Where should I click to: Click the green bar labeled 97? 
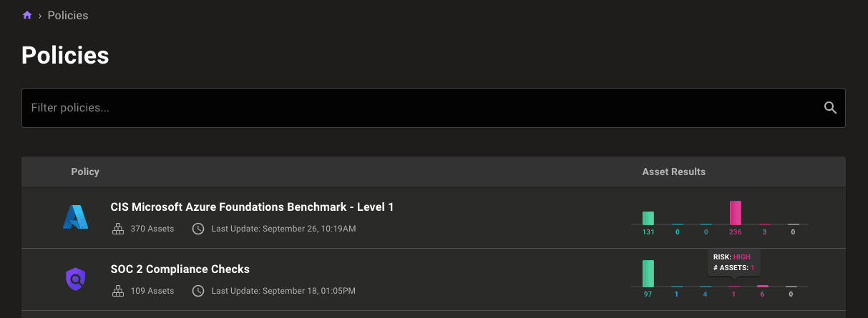(x=648, y=274)
